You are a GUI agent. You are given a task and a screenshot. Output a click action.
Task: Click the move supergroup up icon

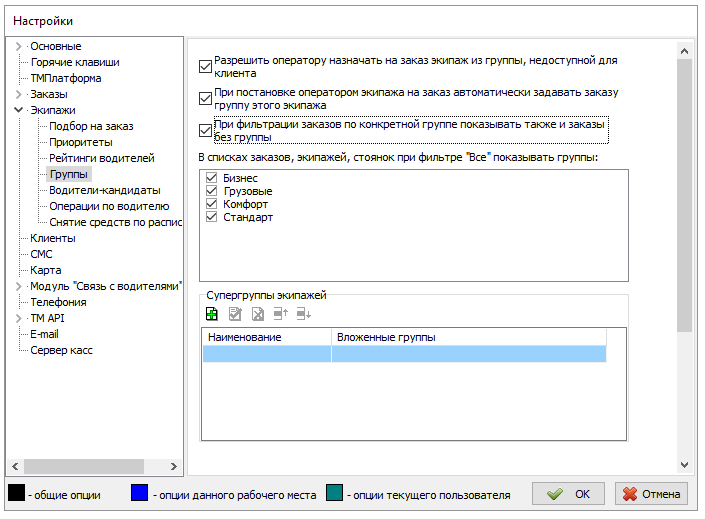click(281, 313)
